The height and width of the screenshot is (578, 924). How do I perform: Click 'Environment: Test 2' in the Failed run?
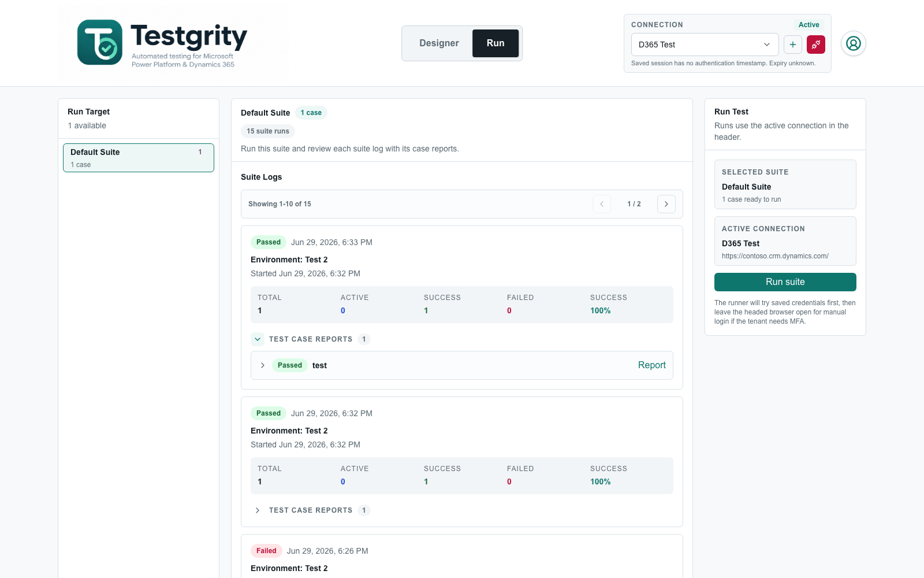coord(289,568)
